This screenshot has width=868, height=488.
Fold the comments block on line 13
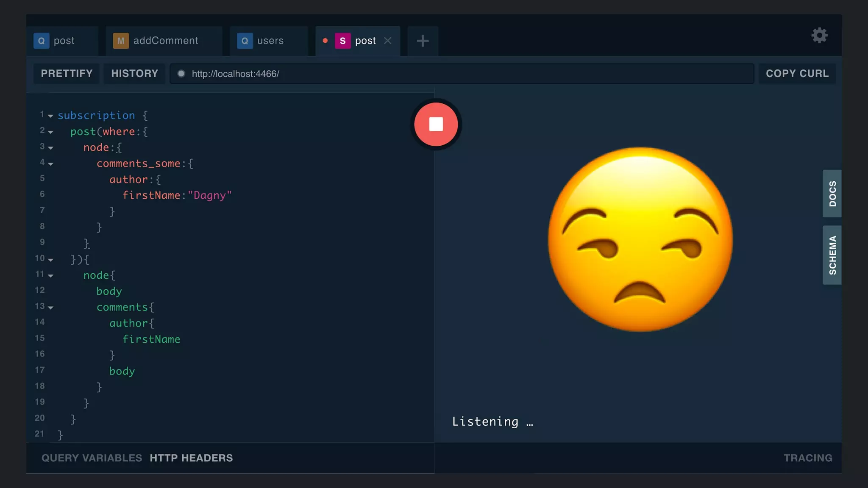50,308
